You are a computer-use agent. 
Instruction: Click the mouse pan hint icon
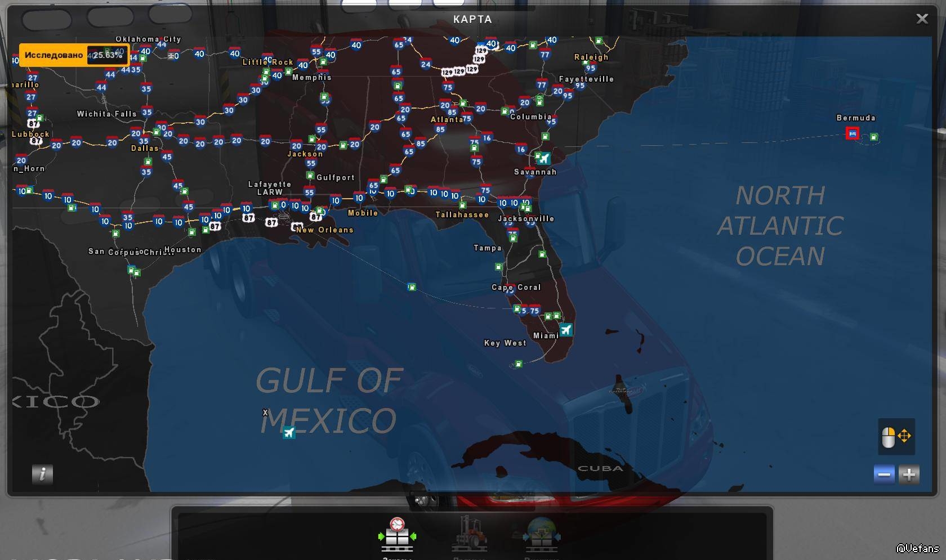[x=896, y=436]
